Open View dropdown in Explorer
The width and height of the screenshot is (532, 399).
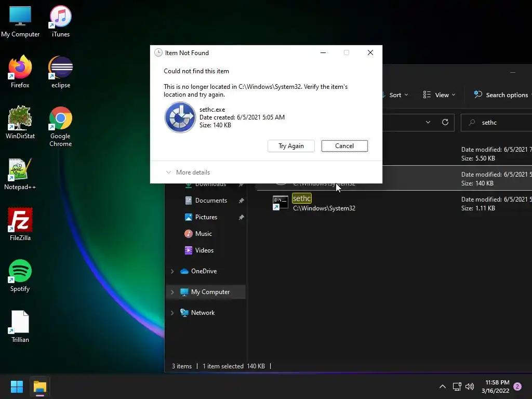(438, 95)
